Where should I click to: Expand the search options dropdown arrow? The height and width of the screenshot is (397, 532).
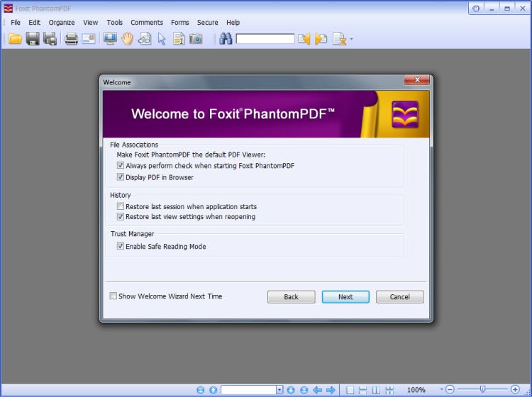click(351, 39)
